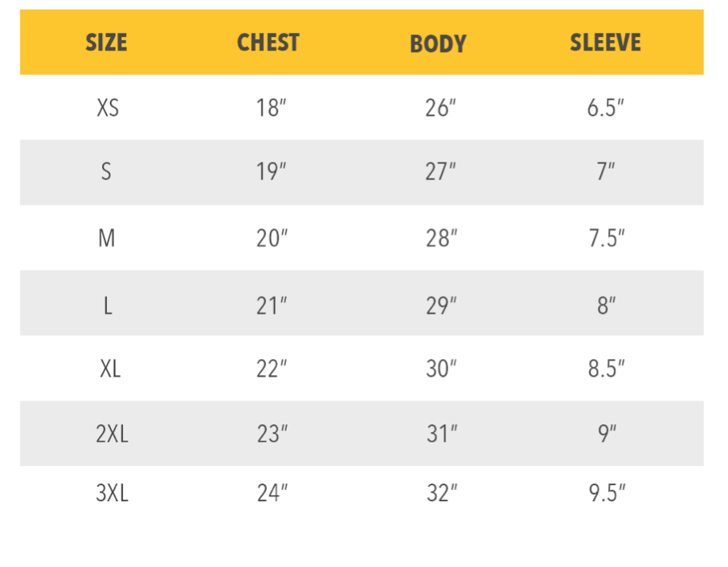Select the 2XL size row label

[112, 434]
